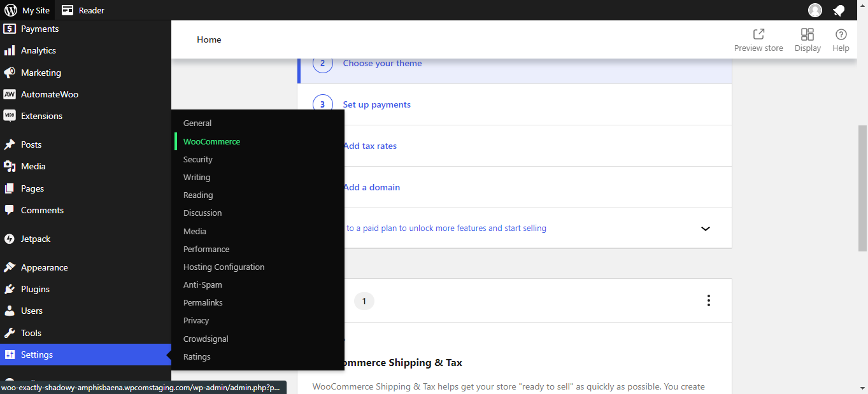Open Analytics label in sidebar
868x394 pixels.
(x=38, y=50)
